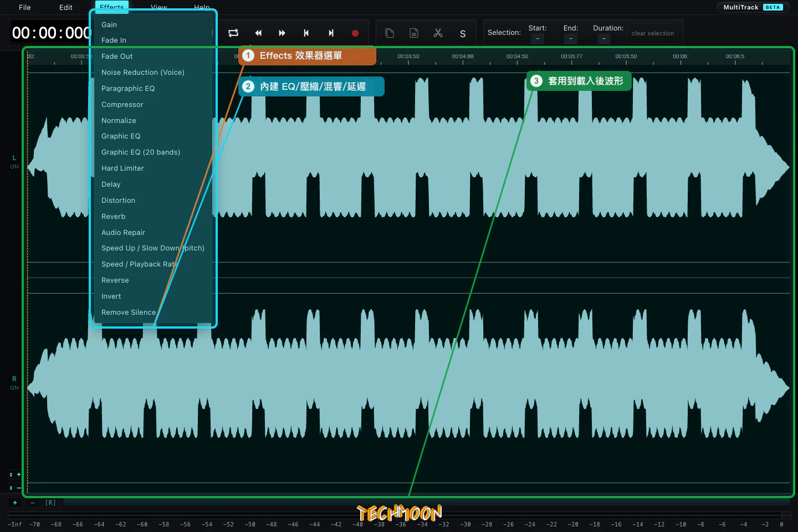Click the 00:00:000 time display

[x=51, y=33]
